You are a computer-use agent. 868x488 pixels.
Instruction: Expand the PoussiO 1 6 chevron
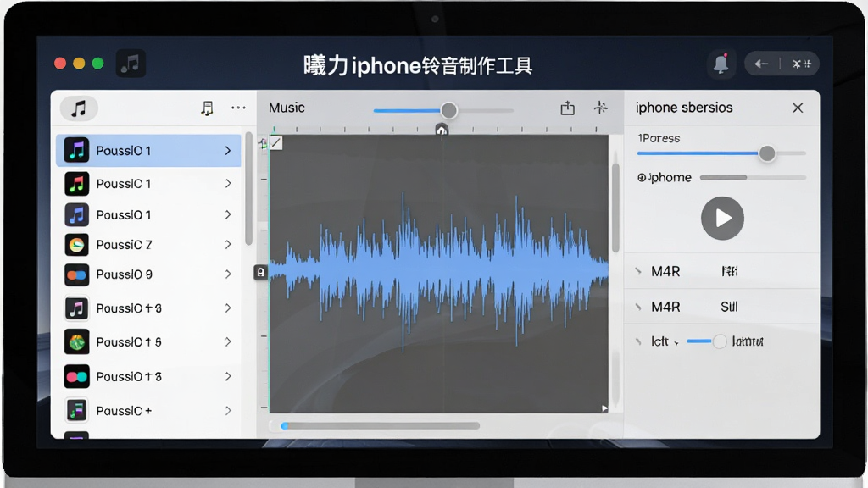click(227, 342)
